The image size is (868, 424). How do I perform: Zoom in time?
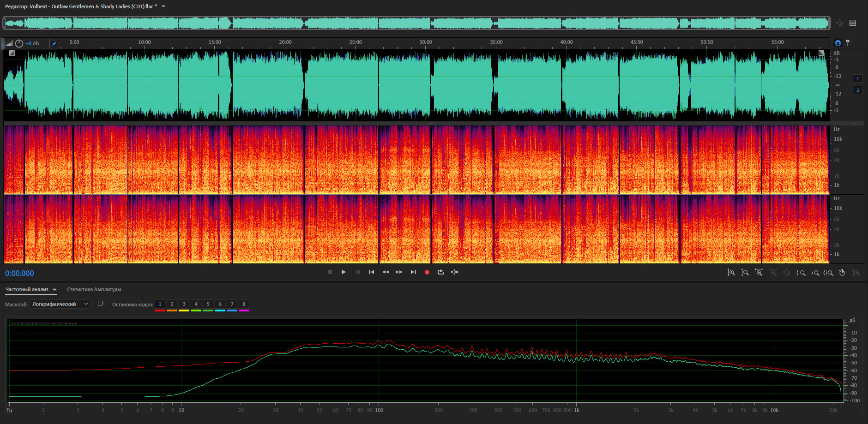tap(759, 273)
